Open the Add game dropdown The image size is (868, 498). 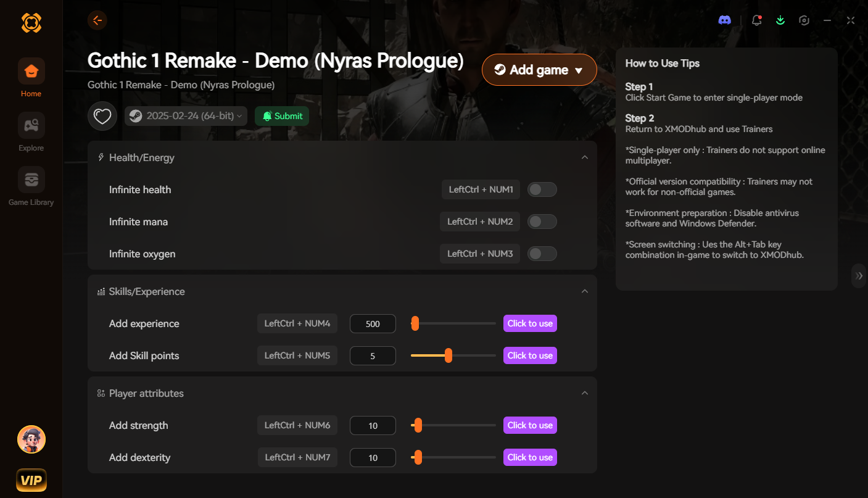coord(539,70)
